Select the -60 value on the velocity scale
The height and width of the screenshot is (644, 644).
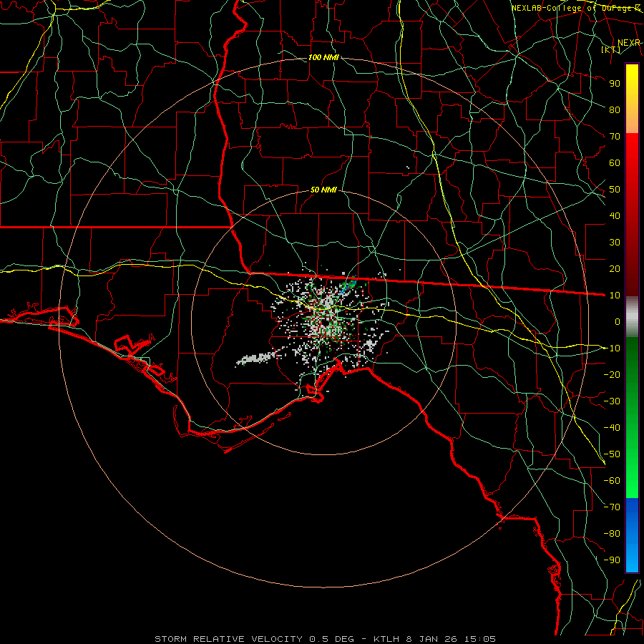pyautogui.click(x=612, y=481)
